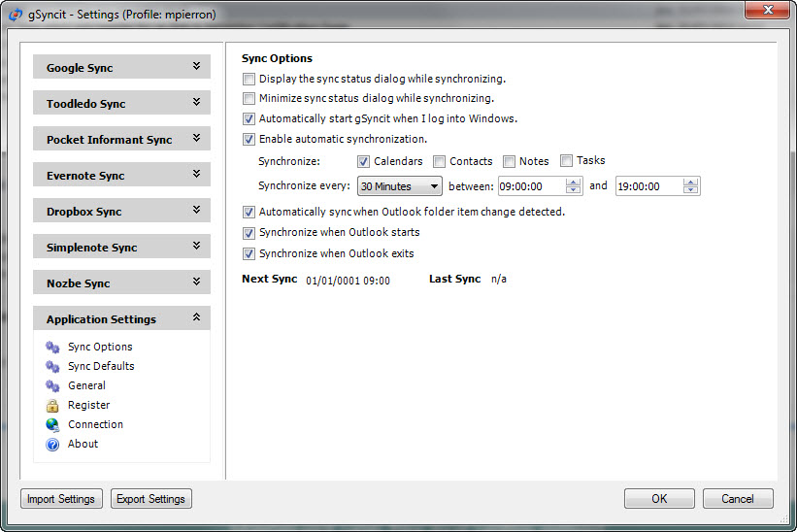Viewport: 797px width, 532px height.
Task: Expand the Toodledo Sync section
Action: tap(121, 103)
